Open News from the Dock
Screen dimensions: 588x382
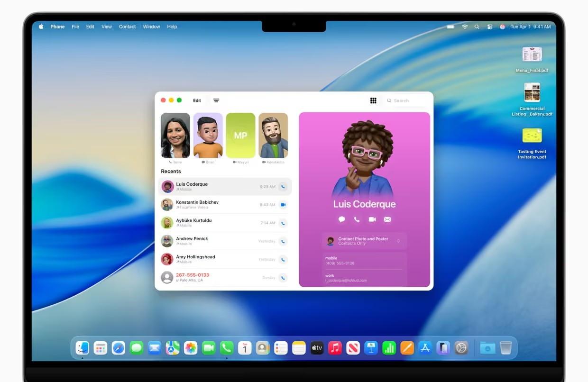coord(353,348)
